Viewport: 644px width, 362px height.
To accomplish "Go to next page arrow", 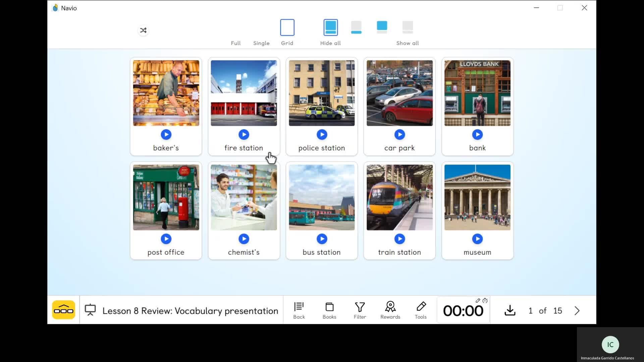I will (577, 311).
